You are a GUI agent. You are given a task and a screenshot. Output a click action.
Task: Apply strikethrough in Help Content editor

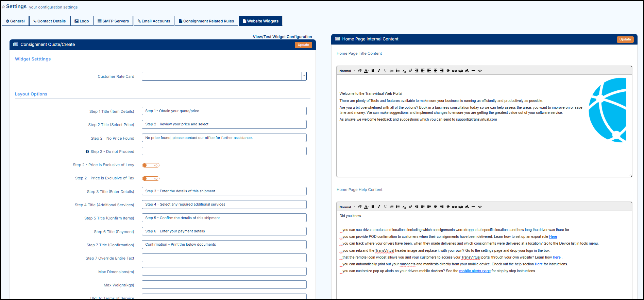448,207
